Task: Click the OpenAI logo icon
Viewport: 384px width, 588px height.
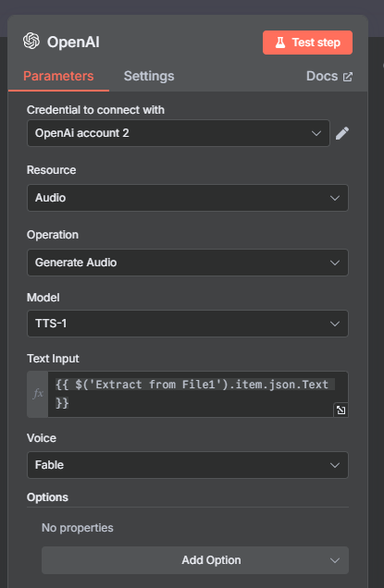Action: coord(31,41)
